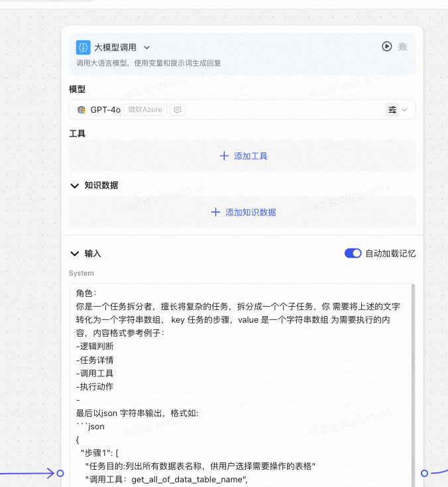448x487 pixels.
Task: Click the 大模型调用 node title
Action: click(x=115, y=48)
